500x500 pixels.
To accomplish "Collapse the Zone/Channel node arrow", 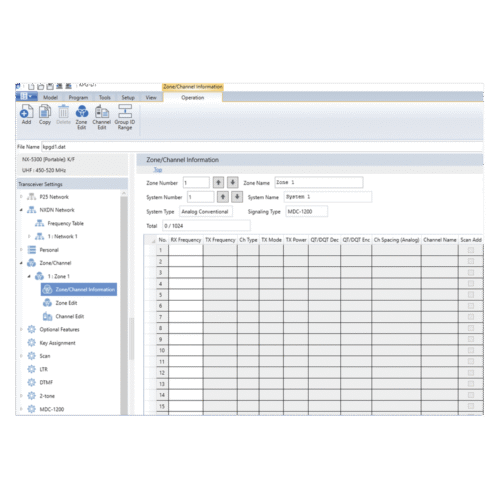I will pos(21,263).
